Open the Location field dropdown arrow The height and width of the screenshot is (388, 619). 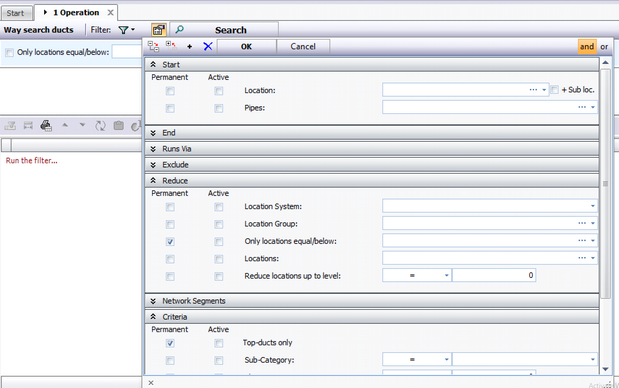(x=544, y=90)
